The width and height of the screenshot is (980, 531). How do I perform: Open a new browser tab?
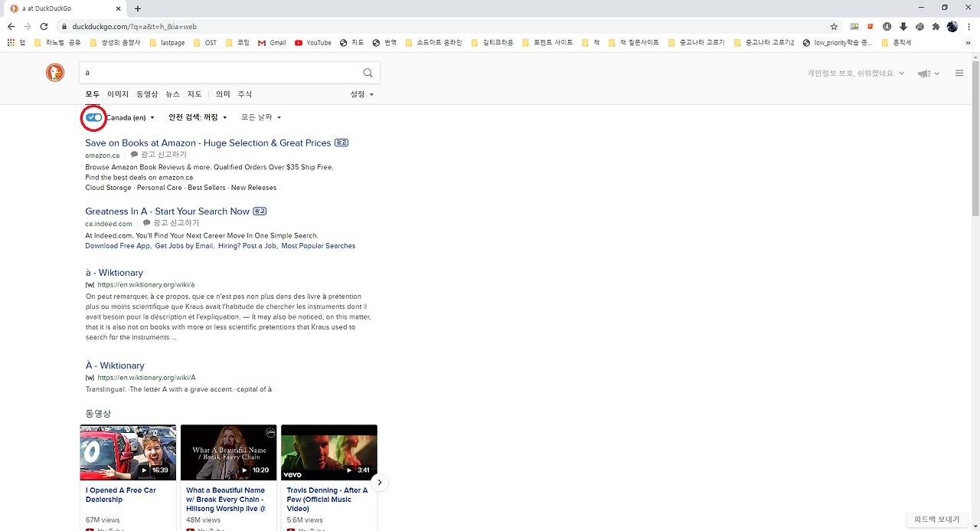point(138,8)
